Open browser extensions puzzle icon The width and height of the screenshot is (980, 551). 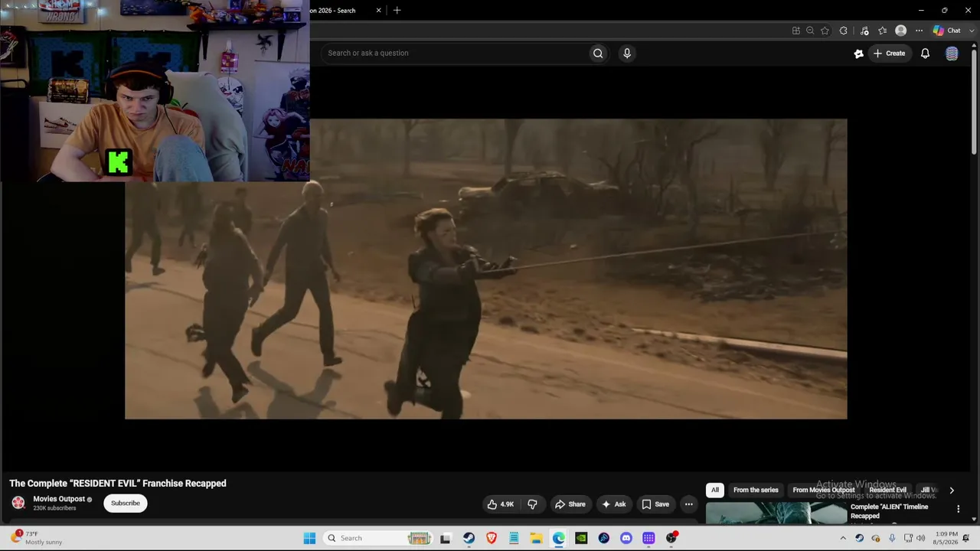[843, 31]
